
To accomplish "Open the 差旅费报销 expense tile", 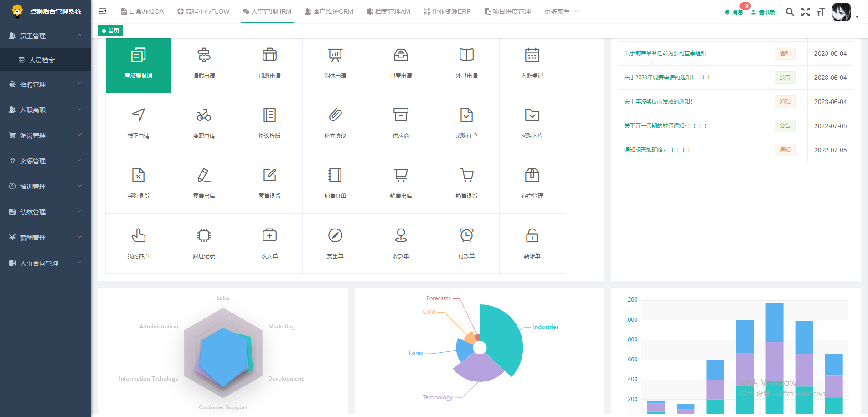I will coord(138,65).
